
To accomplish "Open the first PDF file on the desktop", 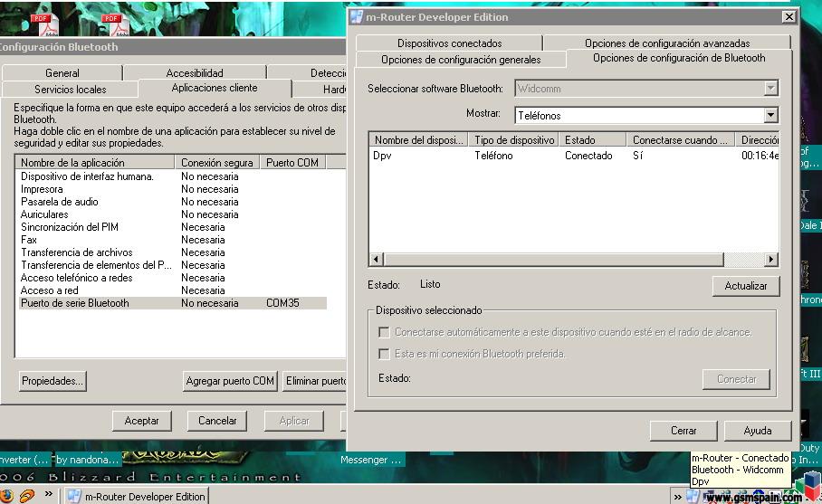I will pos(44,24).
